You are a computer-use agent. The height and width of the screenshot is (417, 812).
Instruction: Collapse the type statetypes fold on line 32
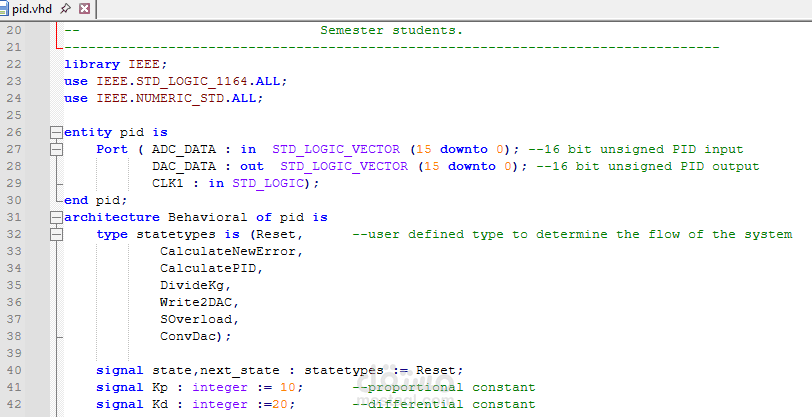[56, 235]
